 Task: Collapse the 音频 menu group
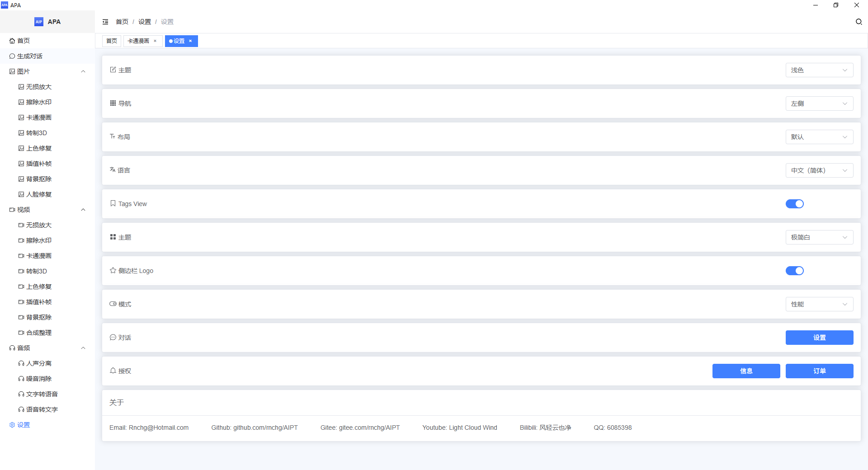click(47, 348)
